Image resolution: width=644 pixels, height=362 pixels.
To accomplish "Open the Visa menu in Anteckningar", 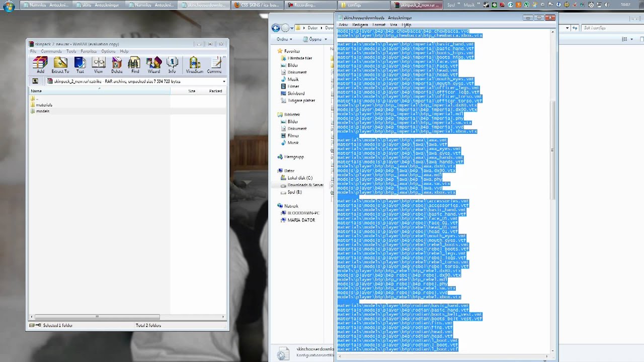I will (x=393, y=25).
